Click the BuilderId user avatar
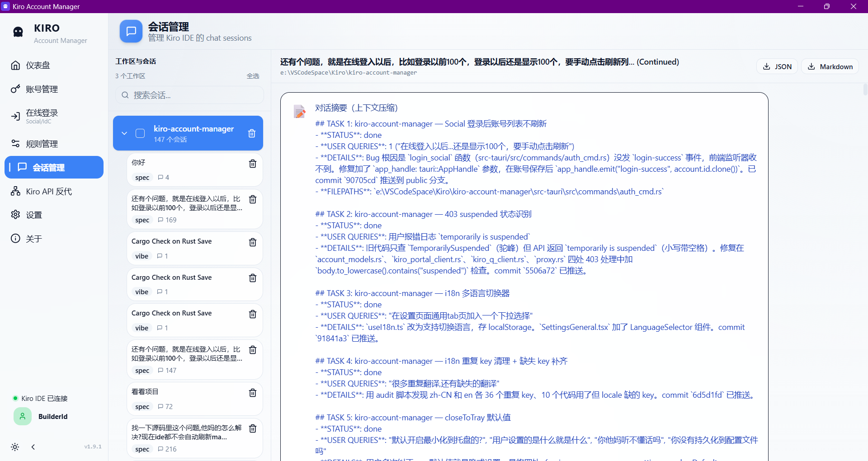Screen dimensions: 868x461 tap(23, 416)
